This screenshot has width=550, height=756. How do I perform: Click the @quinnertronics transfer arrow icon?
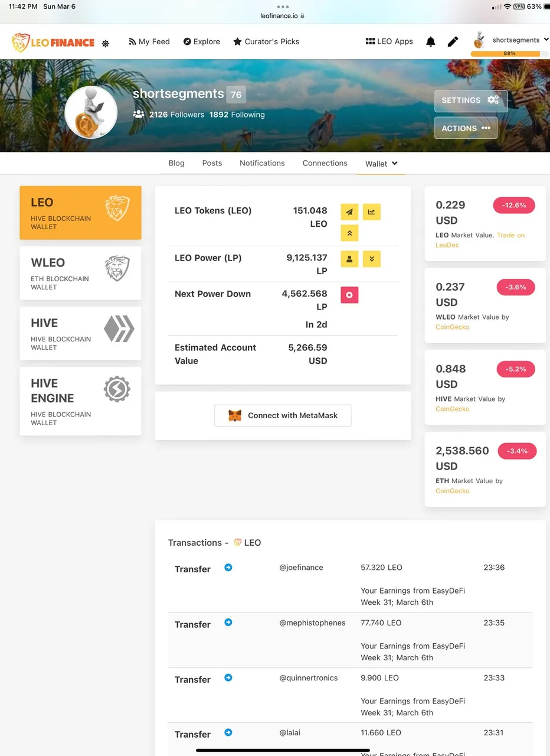click(228, 677)
